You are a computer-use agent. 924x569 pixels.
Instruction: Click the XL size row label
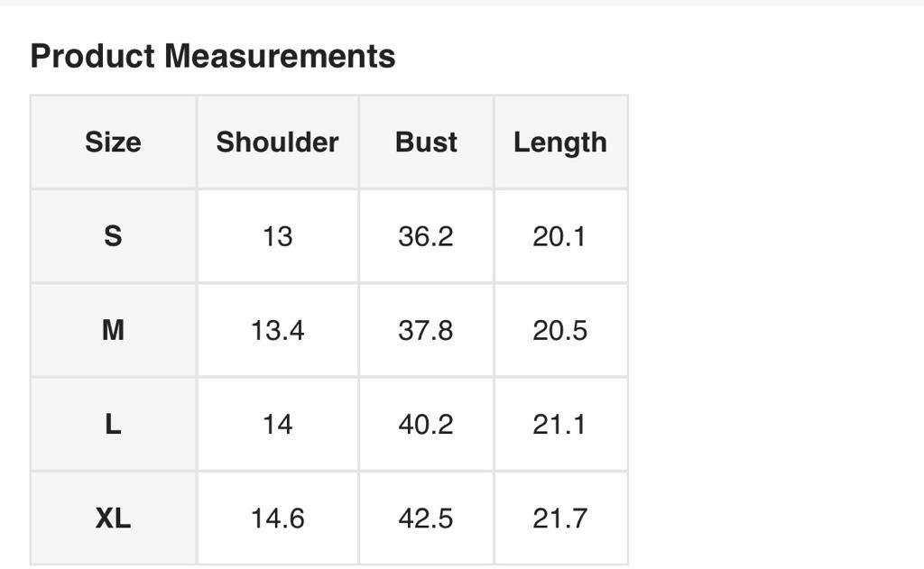[x=113, y=519]
